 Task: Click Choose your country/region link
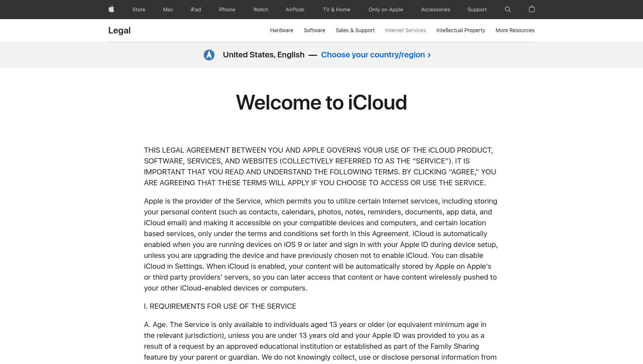pos(376,55)
